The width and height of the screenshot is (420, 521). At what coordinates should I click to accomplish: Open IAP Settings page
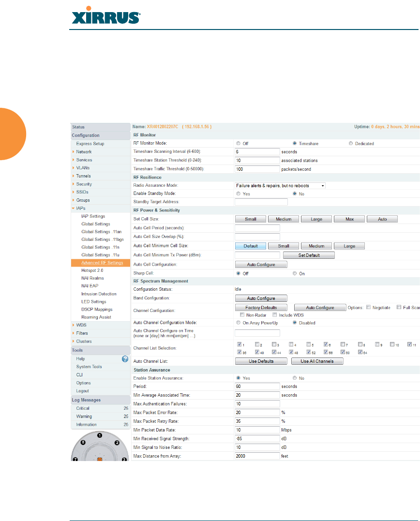click(93, 216)
